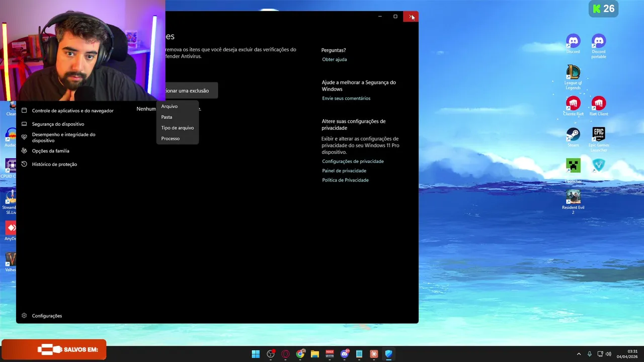
Task: Open Política de Privacidade link
Action: (x=345, y=180)
